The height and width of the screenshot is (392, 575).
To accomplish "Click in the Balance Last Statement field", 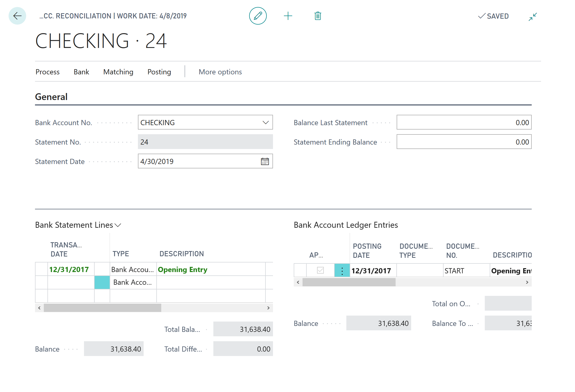I will pos(464,122).
